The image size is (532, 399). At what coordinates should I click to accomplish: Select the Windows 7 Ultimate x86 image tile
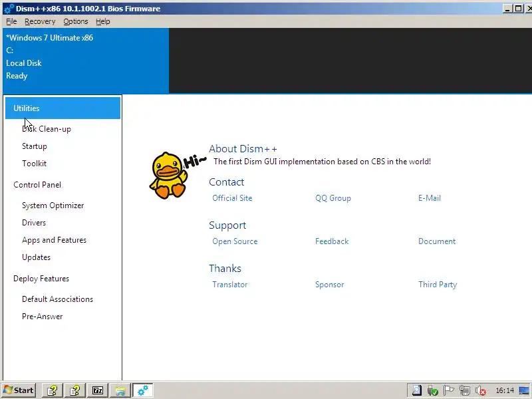86,61
